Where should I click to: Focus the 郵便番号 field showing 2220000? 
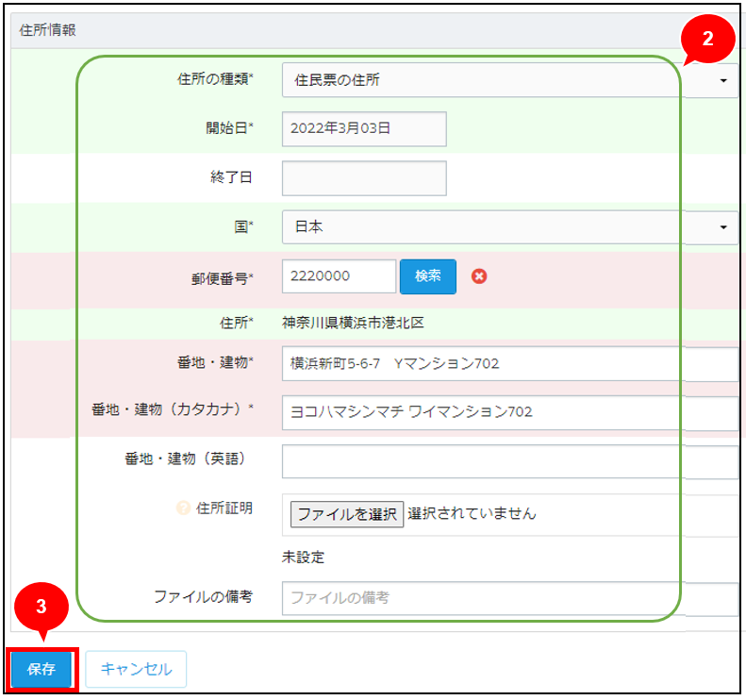point(339,276)
